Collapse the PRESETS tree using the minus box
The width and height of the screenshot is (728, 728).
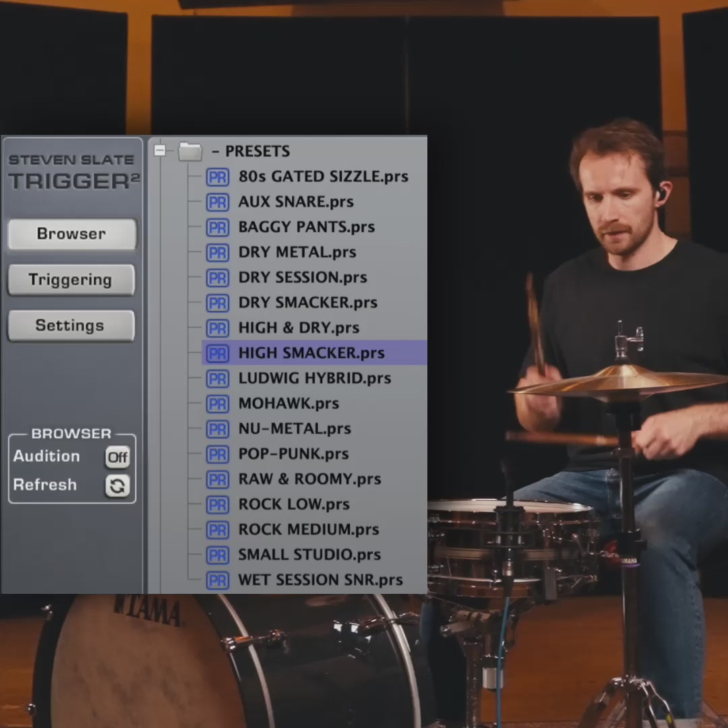[161, 151]
